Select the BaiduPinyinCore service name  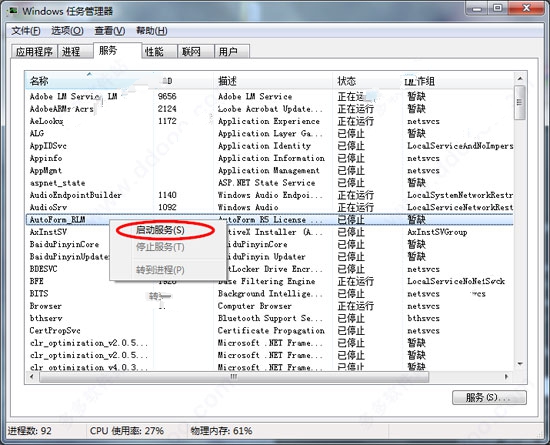[64, 244]
